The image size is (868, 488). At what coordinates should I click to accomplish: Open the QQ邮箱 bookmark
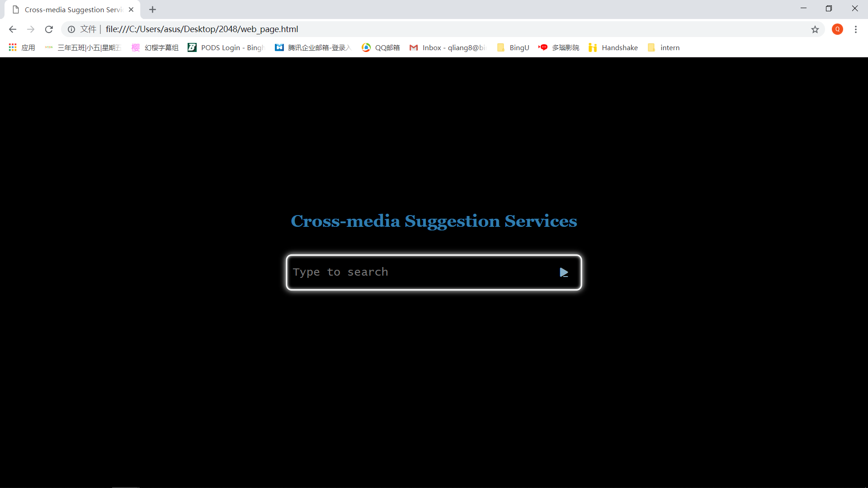381,47
